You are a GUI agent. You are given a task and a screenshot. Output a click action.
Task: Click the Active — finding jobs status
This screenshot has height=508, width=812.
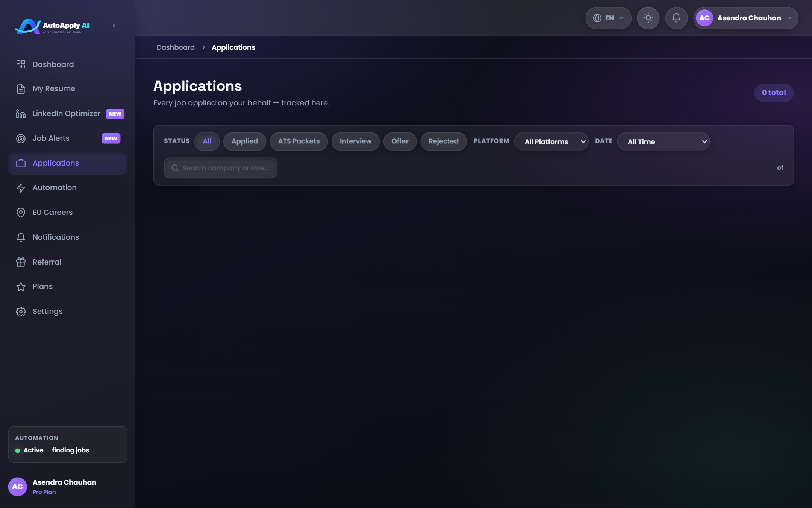click(x=56, y=450)
